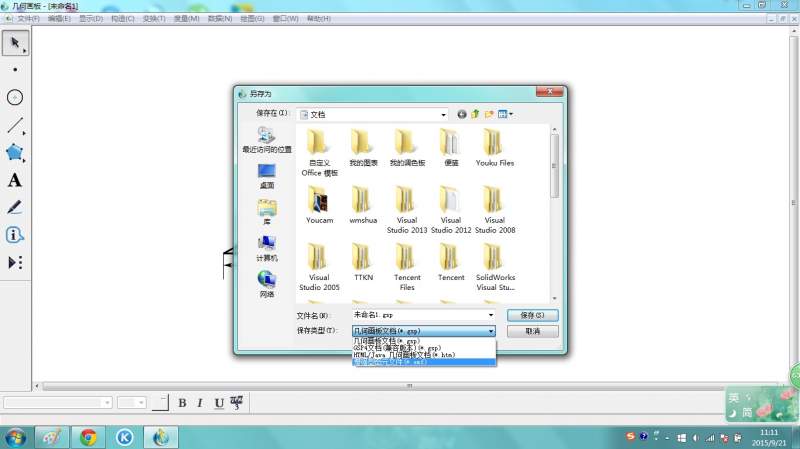Open the view menu dropdown arrow
This screenshot has height=449, width=800.
[x=511, y=114]
